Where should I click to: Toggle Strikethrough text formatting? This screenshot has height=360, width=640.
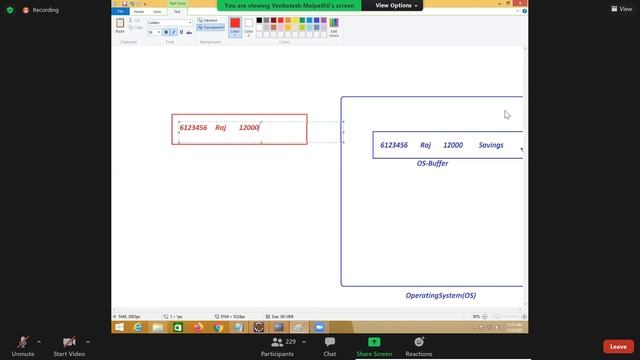coord(189,32)
